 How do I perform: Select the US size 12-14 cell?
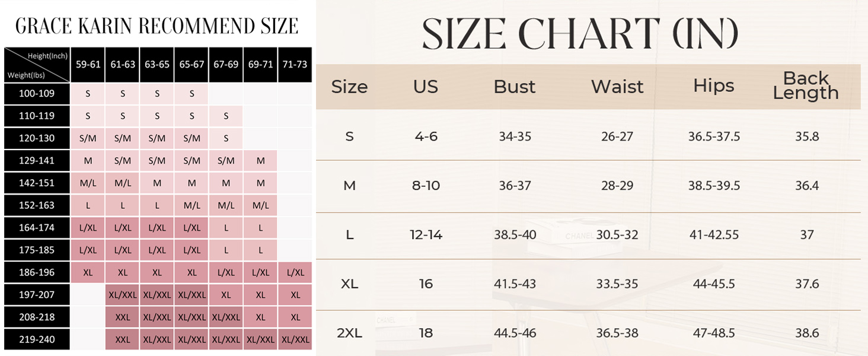425,235
